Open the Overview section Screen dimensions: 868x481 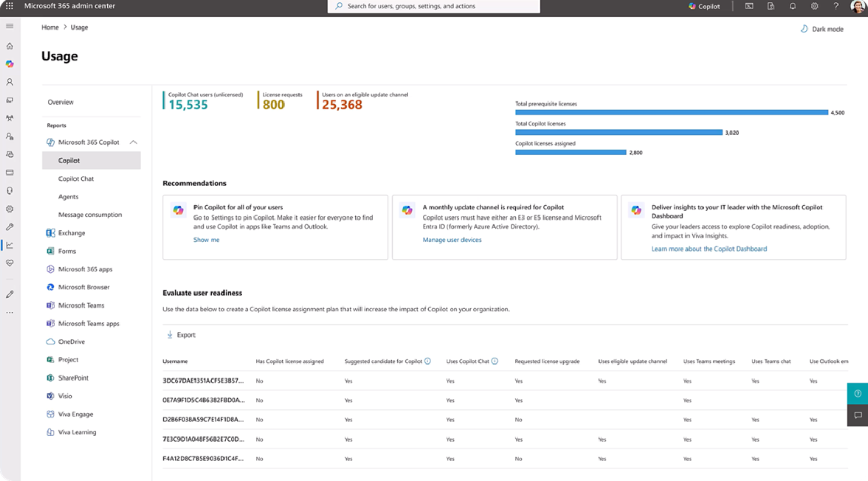(x=61, y=102)
